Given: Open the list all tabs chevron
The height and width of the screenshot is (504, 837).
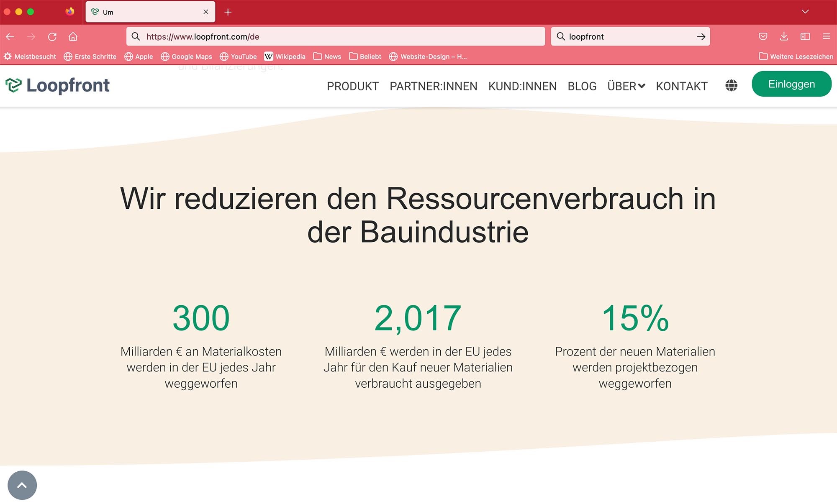Looking at the screenshot, I should tap(805, 12).
